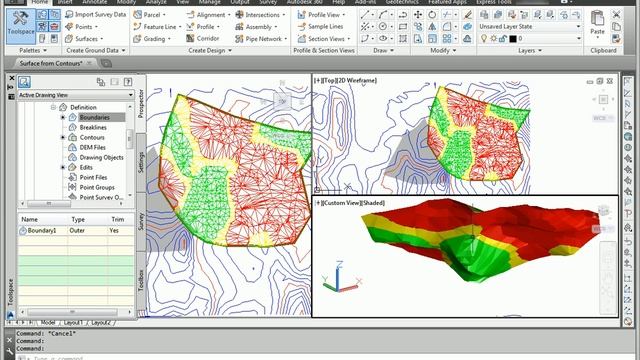Collapse the Definition tree node
This screenshot has height=360, width=640.
click(53, 107)
